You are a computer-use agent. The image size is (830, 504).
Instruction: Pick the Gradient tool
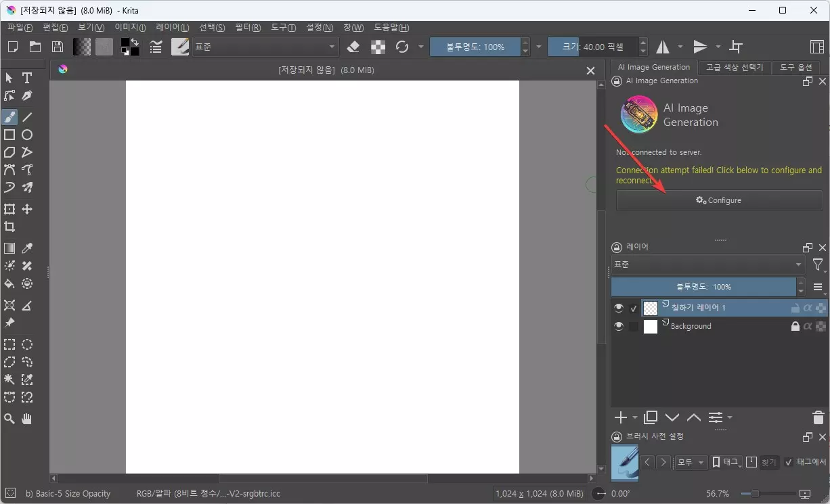[x=9, y=248]
